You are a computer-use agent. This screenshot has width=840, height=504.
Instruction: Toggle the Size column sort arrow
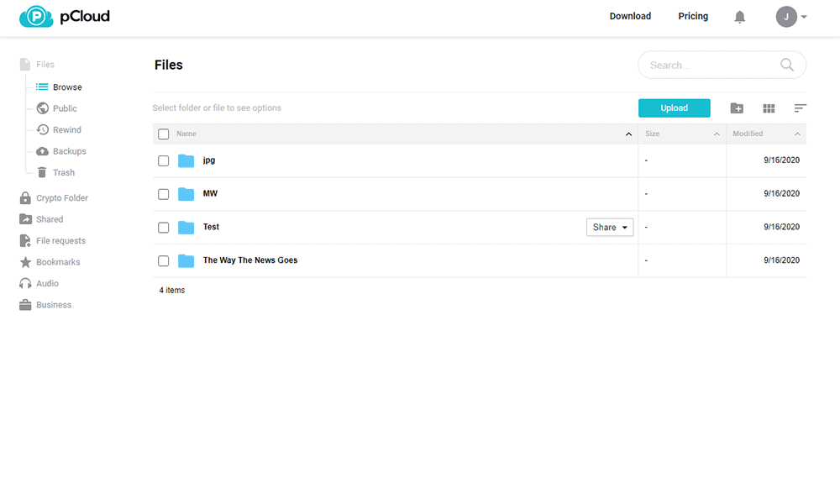[x=717, y=134]
